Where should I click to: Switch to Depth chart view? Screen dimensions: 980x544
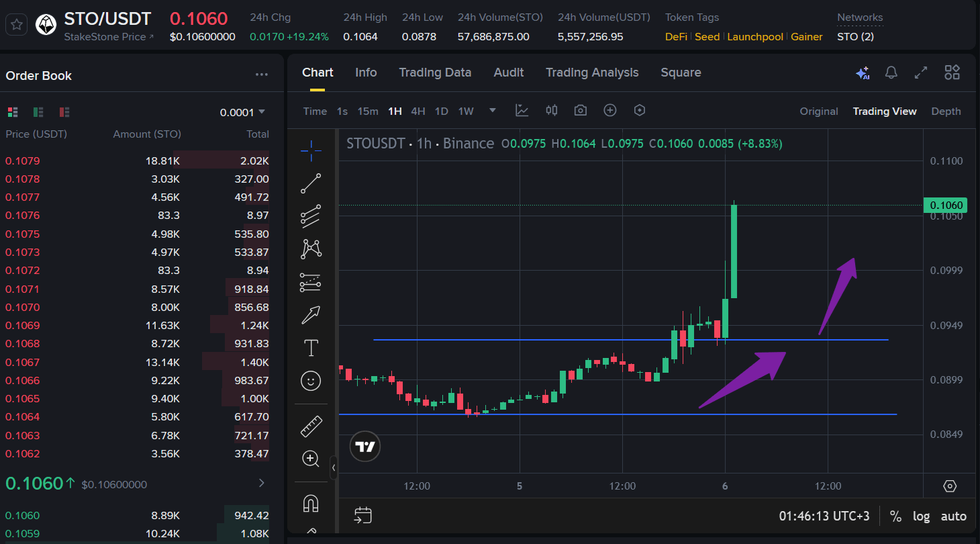pos(946,111)
